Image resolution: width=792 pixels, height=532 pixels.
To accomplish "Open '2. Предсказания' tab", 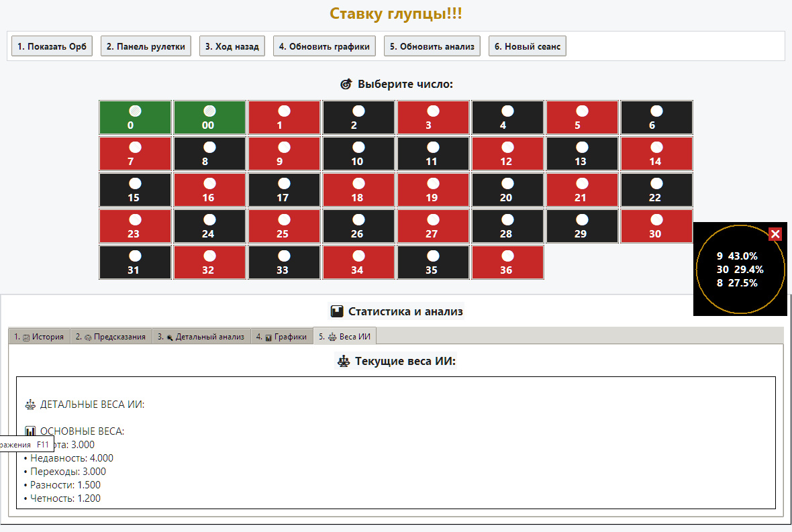I will tap(111, 337).
